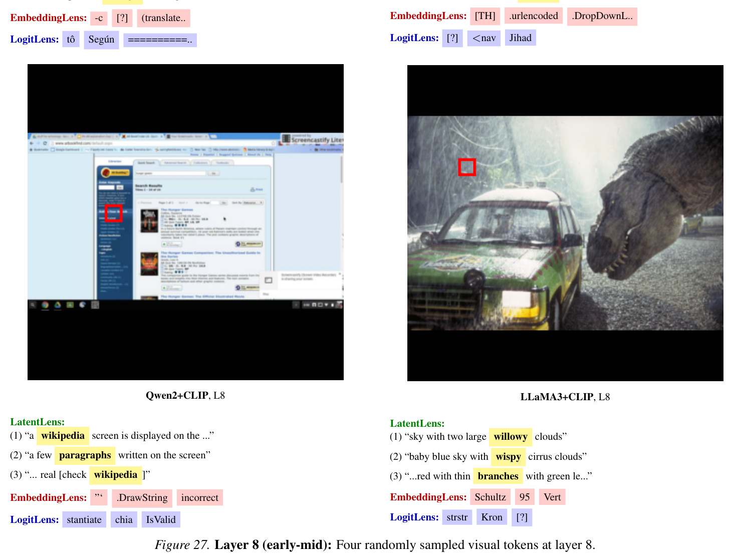Image resolution: width=731 pixels, height=560 pixels.
Task: Open the dinosaur and jeep image
Action: coord(565,223)
